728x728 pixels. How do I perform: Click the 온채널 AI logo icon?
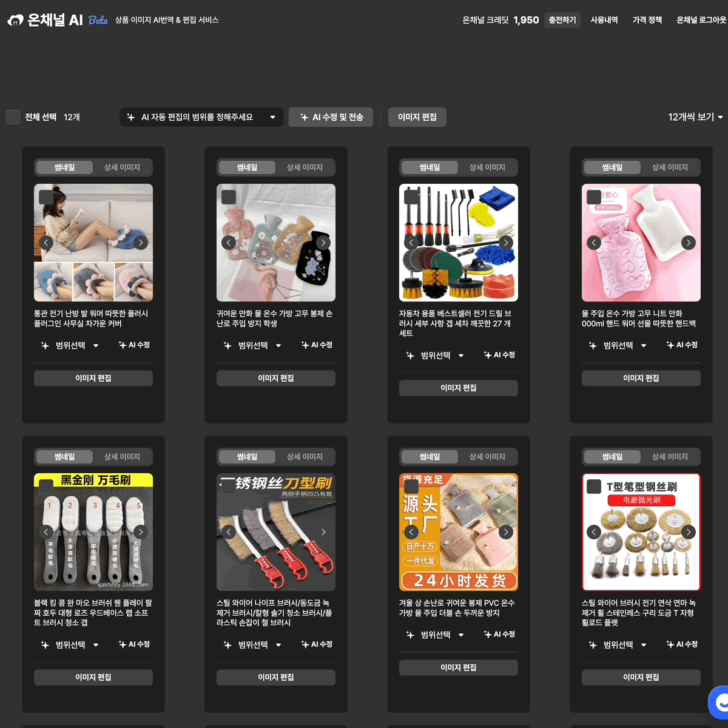pos(16,20)
